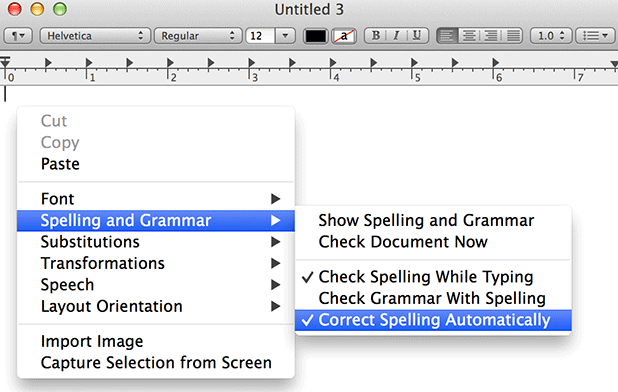618x392 pixels.
Task: Toggle italic formatting
Action: (x=396, y=36)
